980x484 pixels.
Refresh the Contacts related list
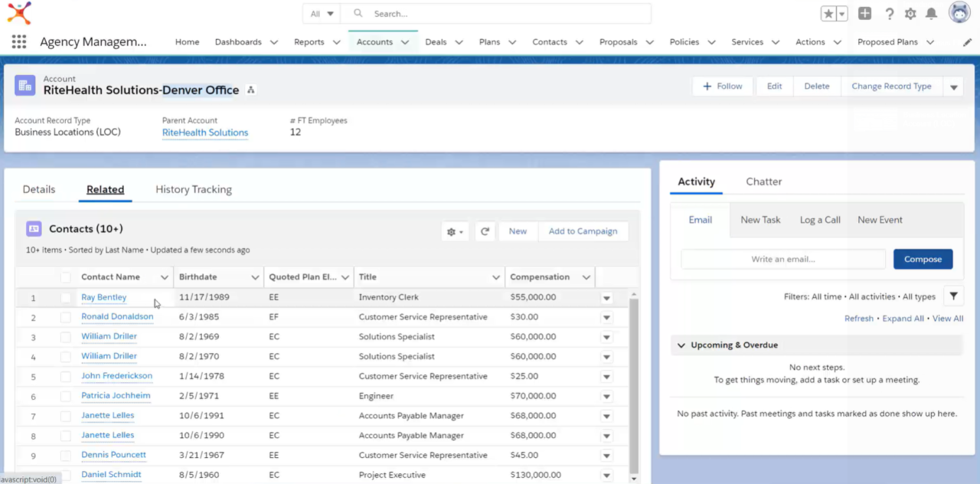click(485, 231)
